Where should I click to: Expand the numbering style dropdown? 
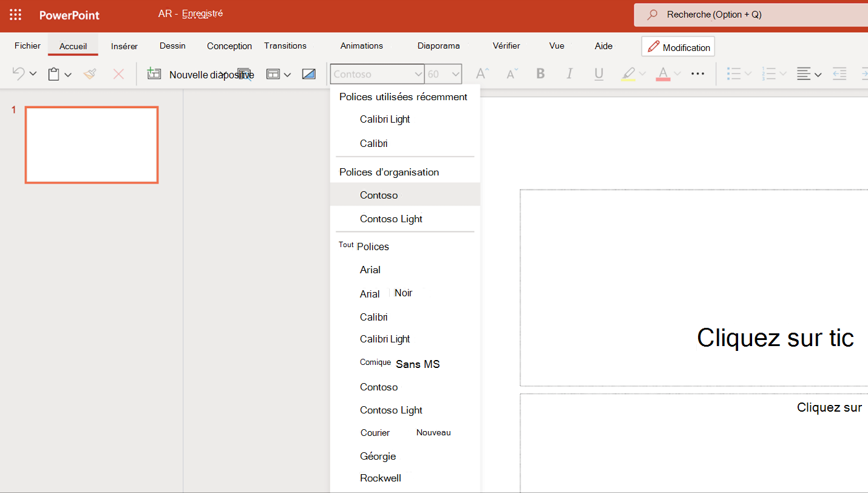tap(783, 74)
